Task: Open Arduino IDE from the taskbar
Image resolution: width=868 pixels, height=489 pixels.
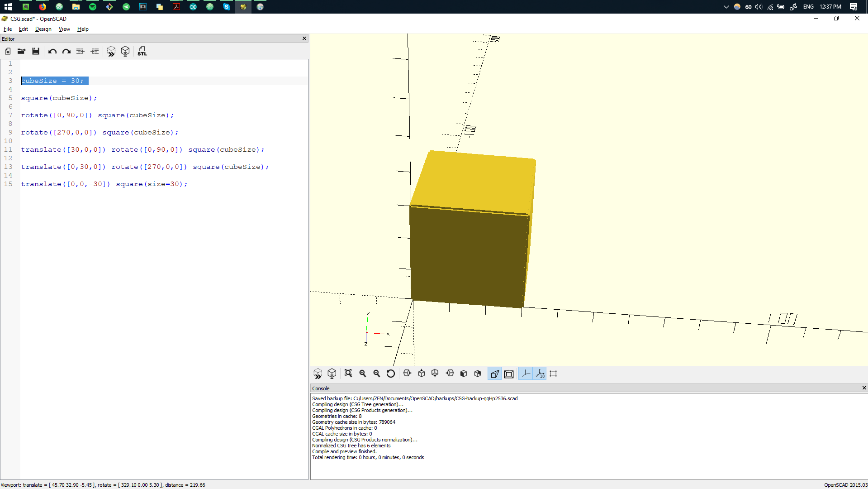Action: [193, 7]
